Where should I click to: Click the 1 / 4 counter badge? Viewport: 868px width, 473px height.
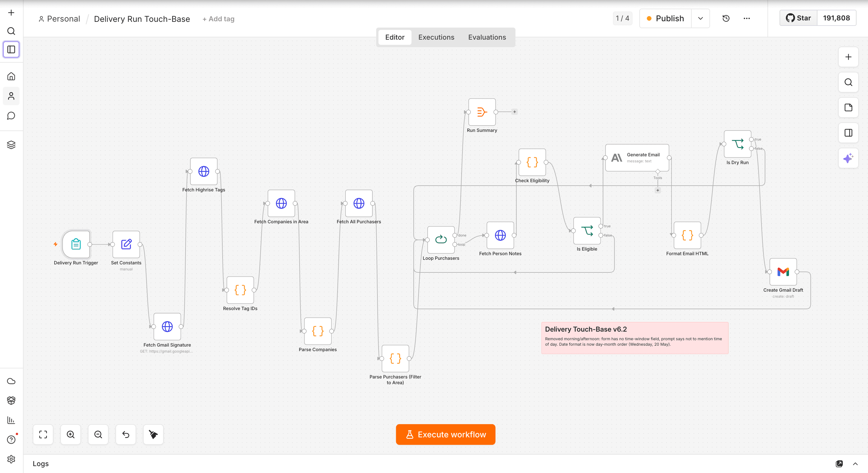tap(622, 18)
